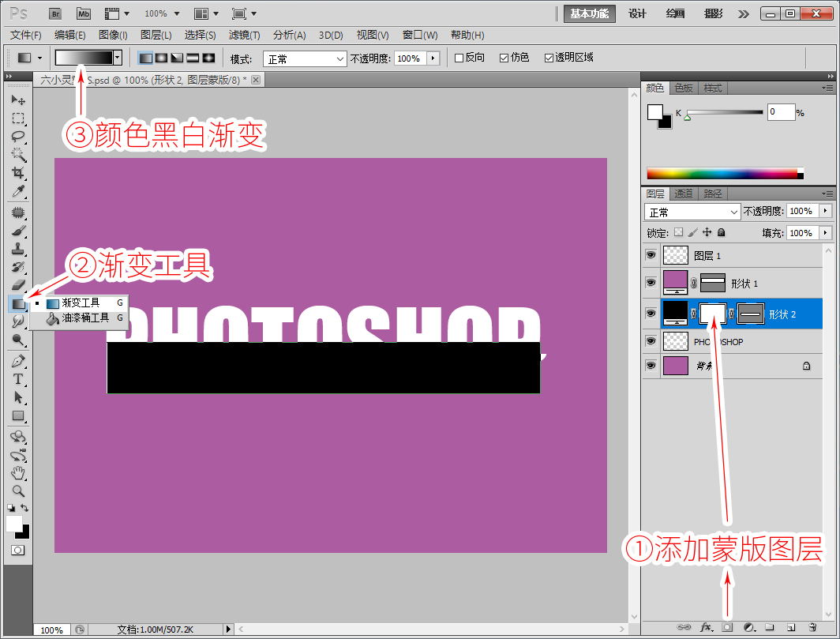Hide the 形状 1 layer

pos(651,283)
